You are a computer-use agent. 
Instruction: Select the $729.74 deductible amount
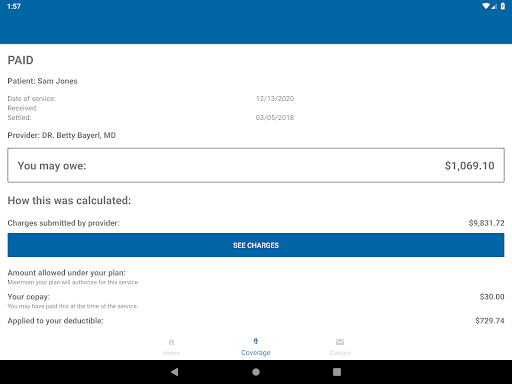pos(490,321)
